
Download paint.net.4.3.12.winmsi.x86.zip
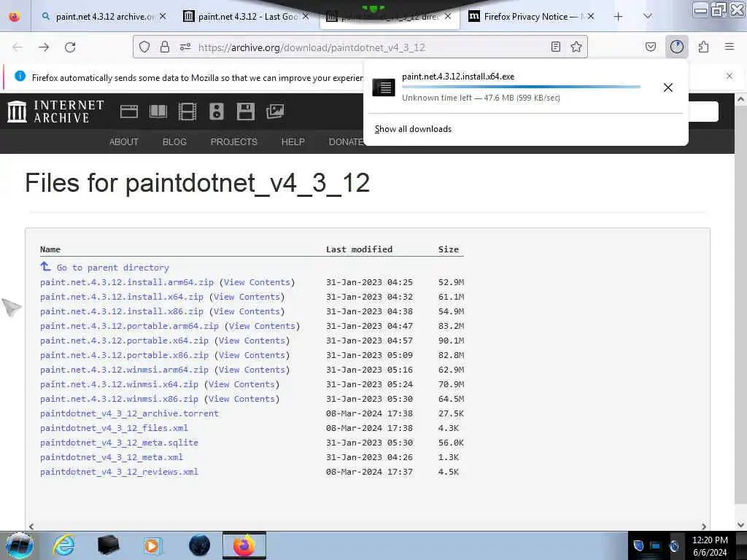[119, 399]
